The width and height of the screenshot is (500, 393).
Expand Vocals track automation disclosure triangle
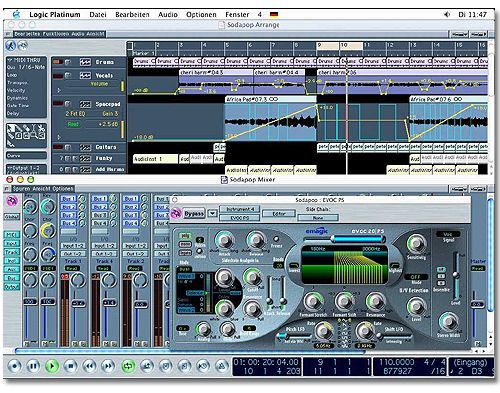coord(59,90)
